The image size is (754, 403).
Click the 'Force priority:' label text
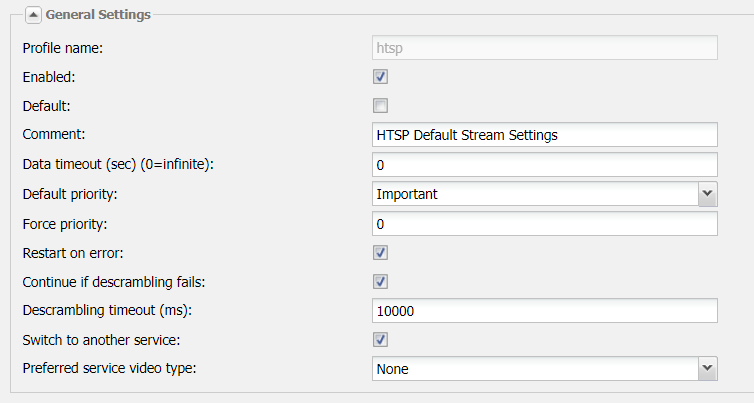64,223
